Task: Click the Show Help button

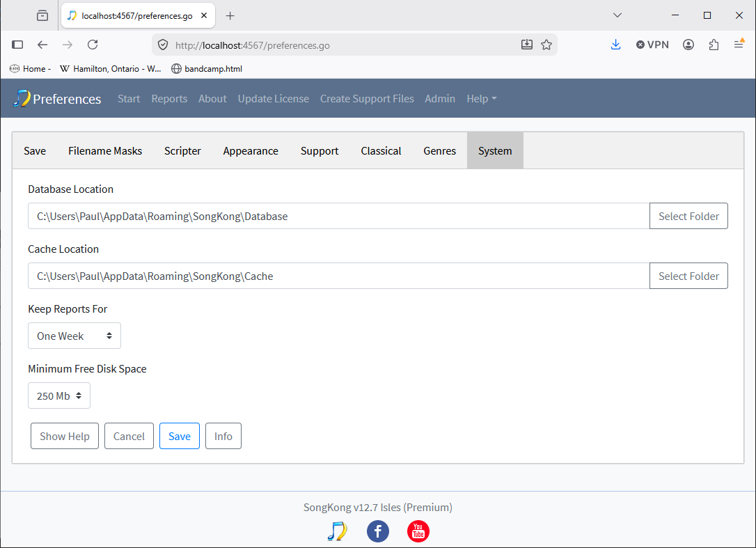Action: 65,436
